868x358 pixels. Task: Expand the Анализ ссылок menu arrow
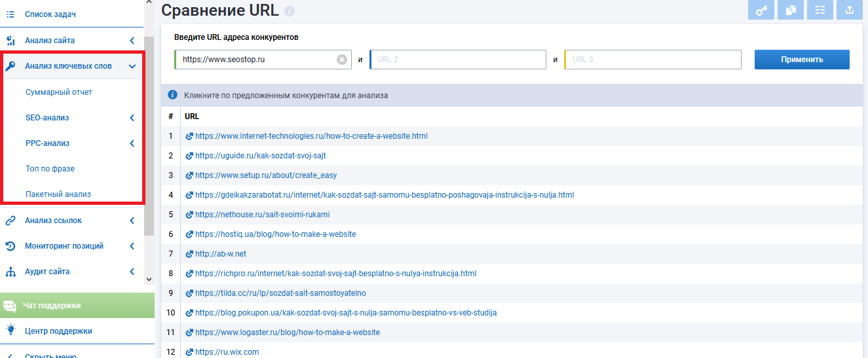132,221
